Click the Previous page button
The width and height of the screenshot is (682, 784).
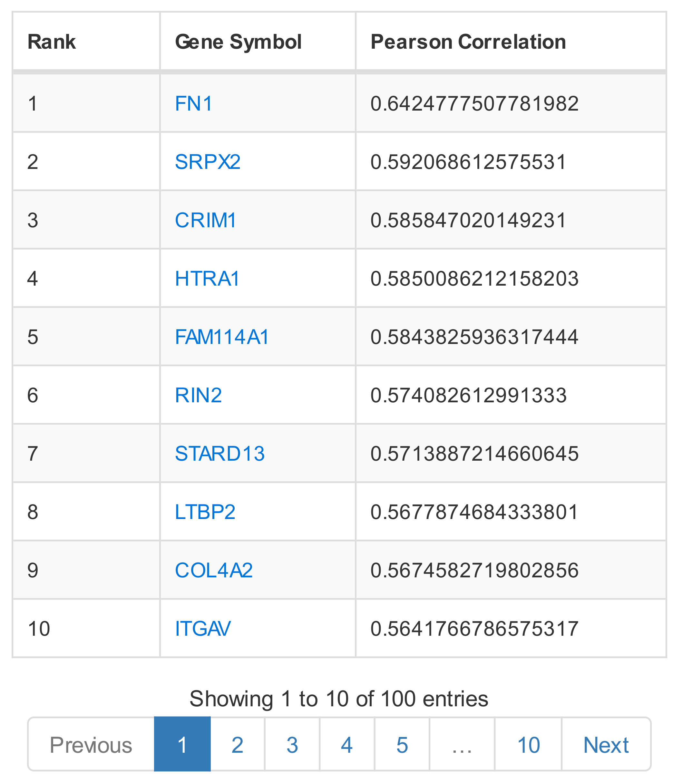point(91,745)
